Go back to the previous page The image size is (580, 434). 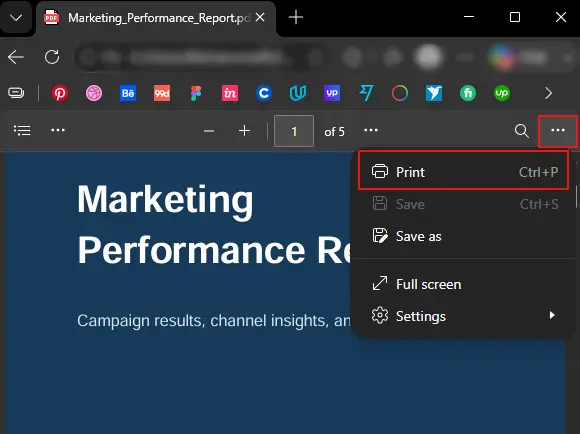tap(16, 57)
